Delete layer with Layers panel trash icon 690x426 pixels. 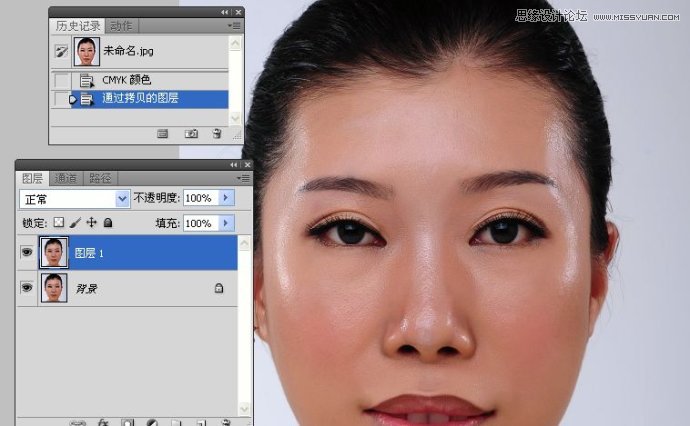[225, 422]
